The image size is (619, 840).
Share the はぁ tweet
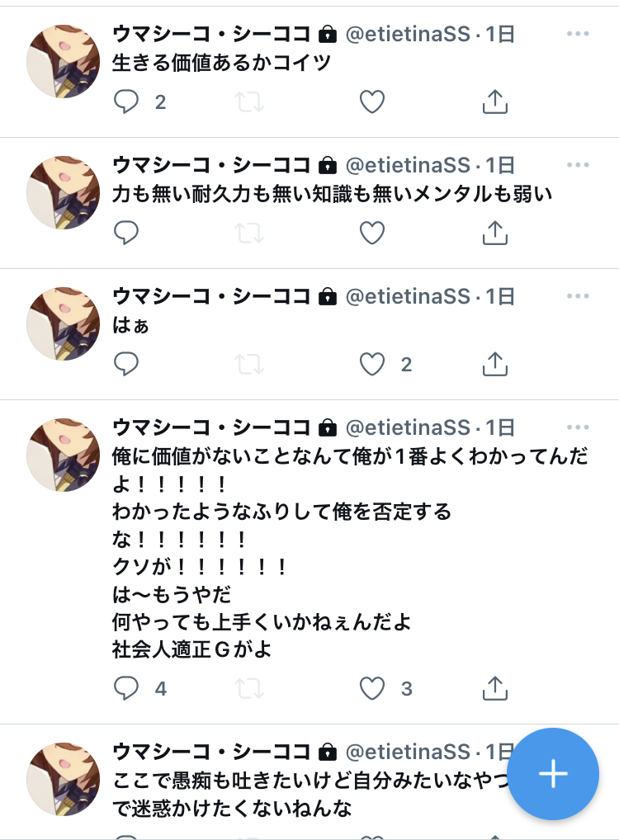point(494,364)
